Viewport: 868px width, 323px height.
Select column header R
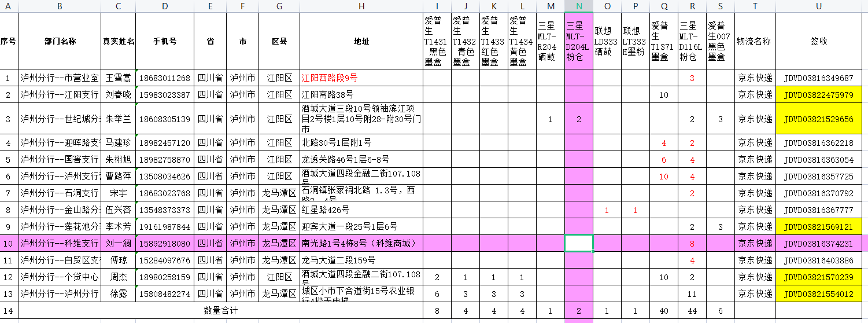692,6
